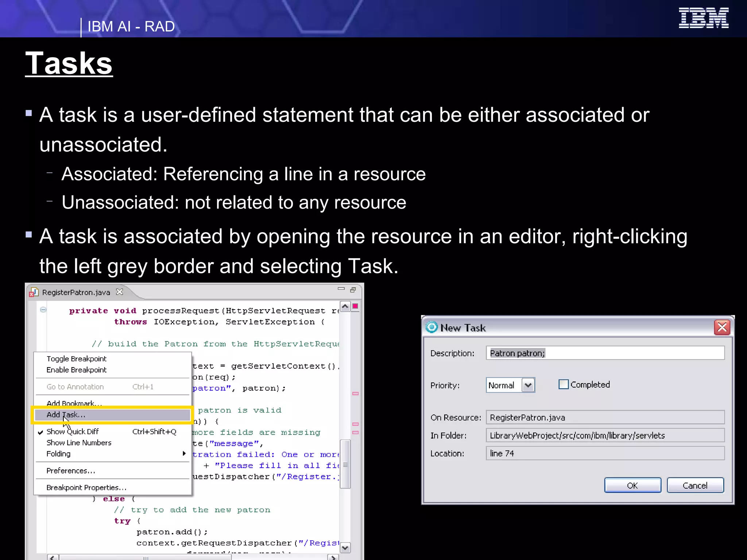747x560 pixels.
Task: Click Cancel in New Task dialog
Action: [695, 486]
